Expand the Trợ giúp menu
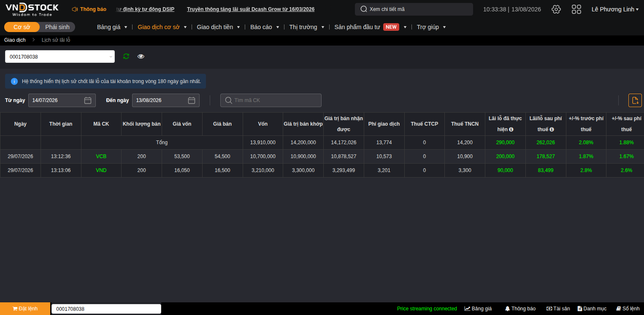 point(431,27)
